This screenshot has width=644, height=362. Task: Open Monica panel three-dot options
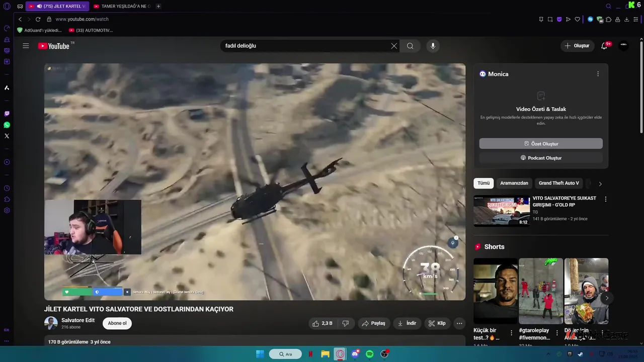click(x=598, y=74)
